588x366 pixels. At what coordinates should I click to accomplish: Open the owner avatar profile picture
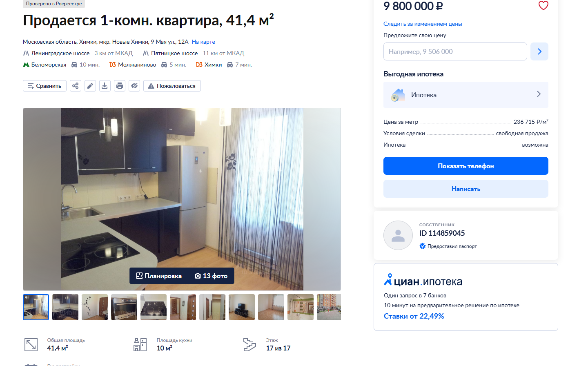point(398,235)
